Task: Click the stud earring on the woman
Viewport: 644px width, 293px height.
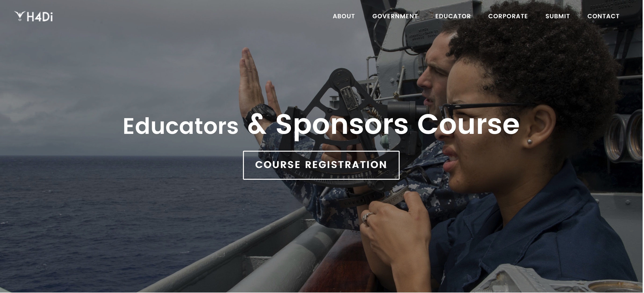Action: point(529,142)
